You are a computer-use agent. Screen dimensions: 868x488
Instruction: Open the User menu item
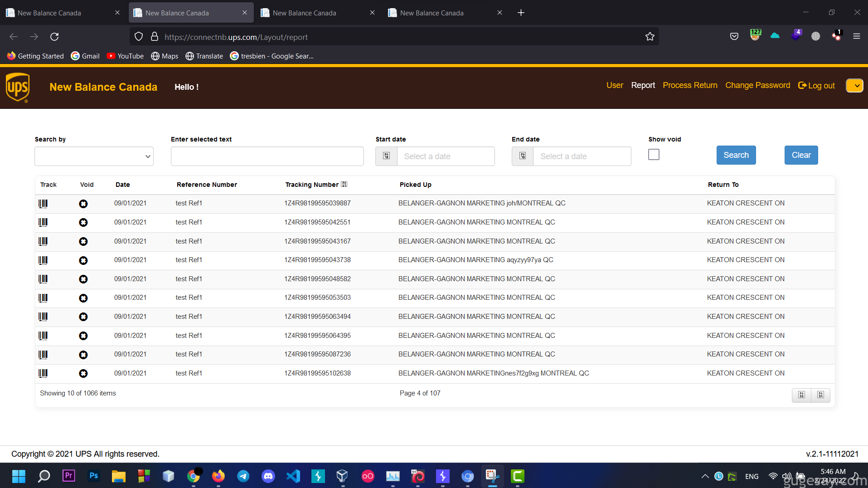[x=615, y=85]
